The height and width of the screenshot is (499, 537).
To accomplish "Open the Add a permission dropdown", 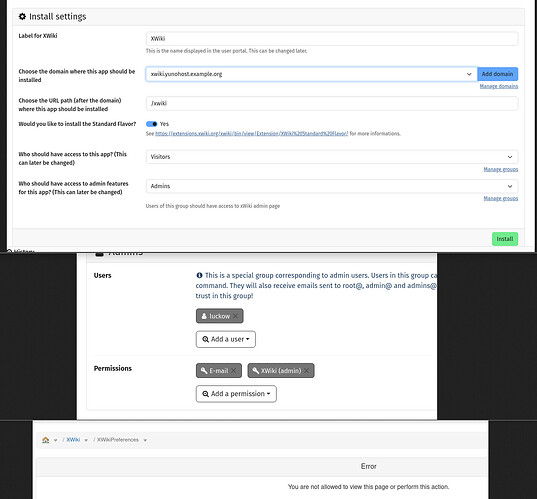I will (236, 394).
